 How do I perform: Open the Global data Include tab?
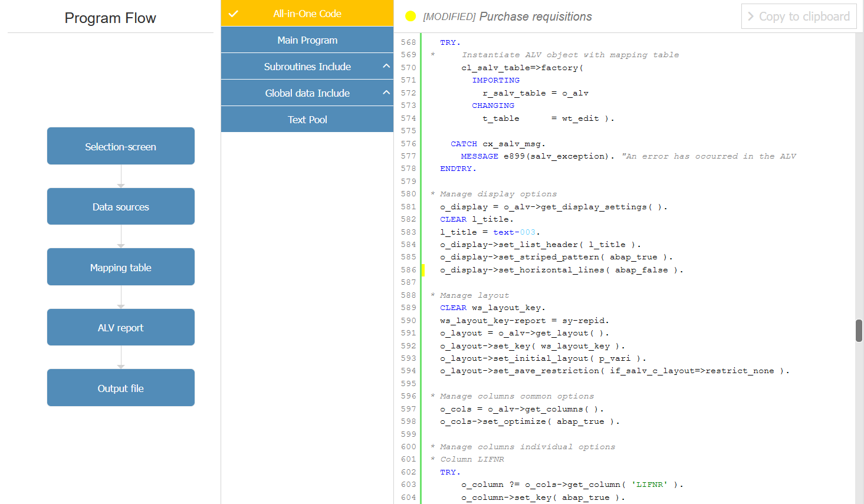(x=307, y=93)
